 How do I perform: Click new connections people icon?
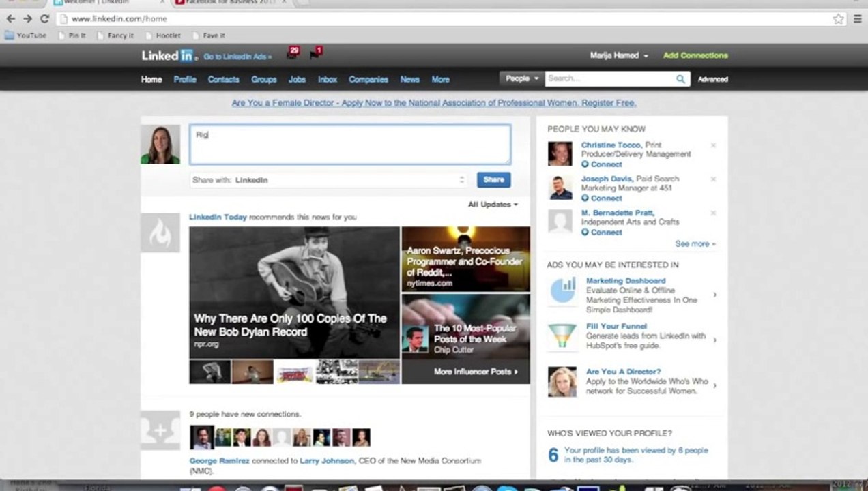click(x=160, y=430)
